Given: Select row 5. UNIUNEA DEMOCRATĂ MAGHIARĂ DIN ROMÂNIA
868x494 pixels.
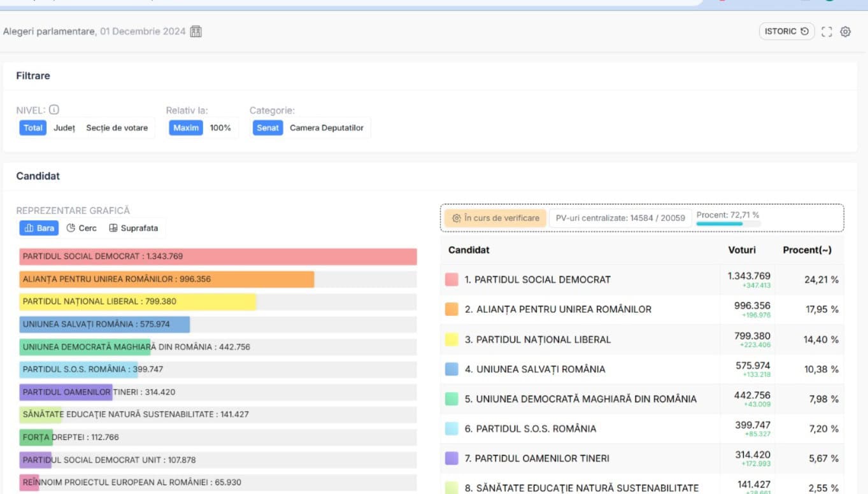Looking at the screenshot, I should pos(642,399).
